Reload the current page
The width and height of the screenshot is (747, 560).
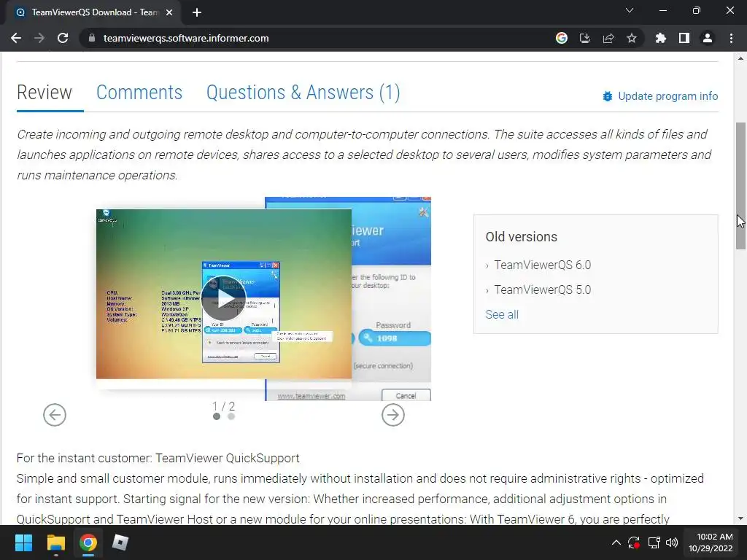pos(63,38)
